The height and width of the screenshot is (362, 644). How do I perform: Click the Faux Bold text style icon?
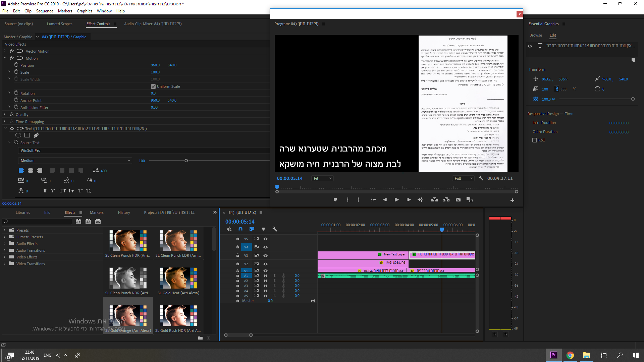coord(45,191)
